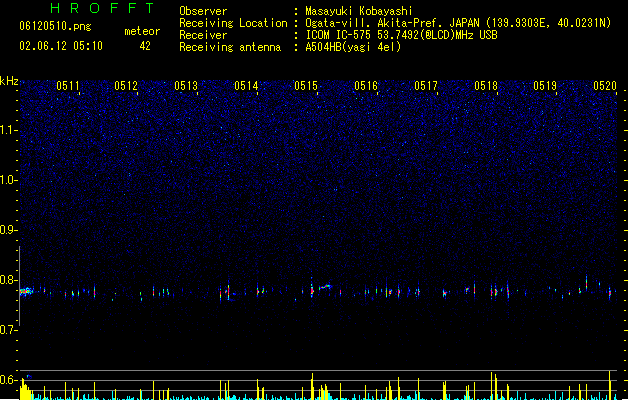This screenshot has width=629, height=400.
Task: Click the 1.0 kHz axis label
Action: (x=8, y=180)
